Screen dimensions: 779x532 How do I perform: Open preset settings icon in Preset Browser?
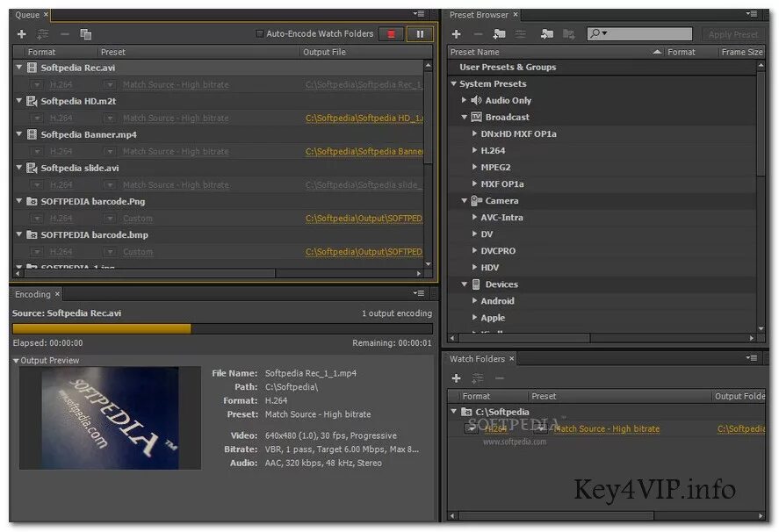click(520, 33)
